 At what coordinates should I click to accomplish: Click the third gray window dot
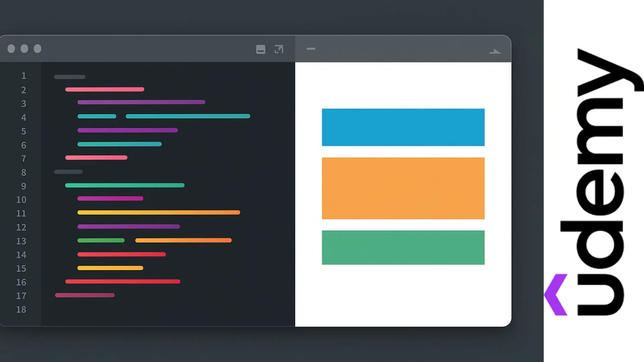coord(38,49)
